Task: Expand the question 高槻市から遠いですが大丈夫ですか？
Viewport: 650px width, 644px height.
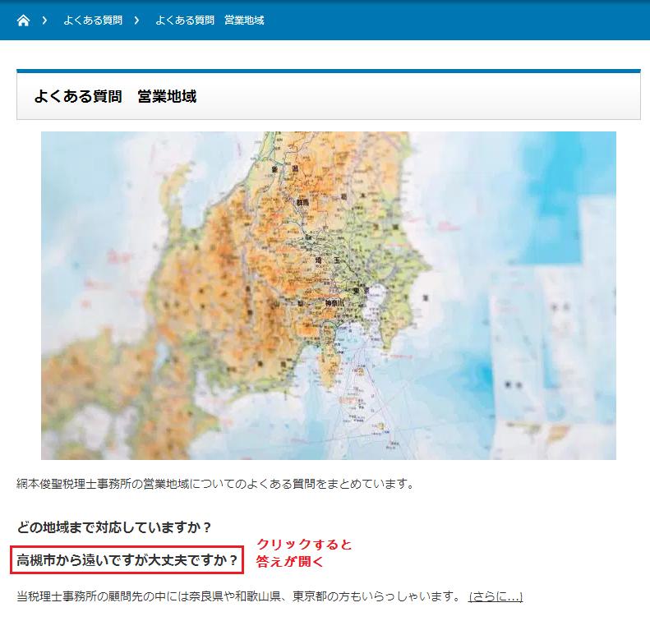Action: (127, 560)
